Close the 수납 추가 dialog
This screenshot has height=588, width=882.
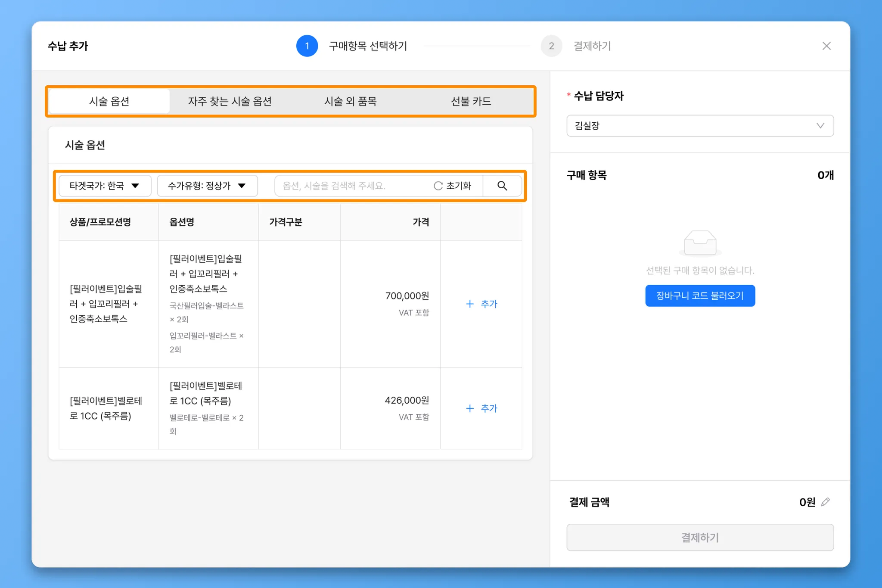pyautogui.click(x=826, y=46)
